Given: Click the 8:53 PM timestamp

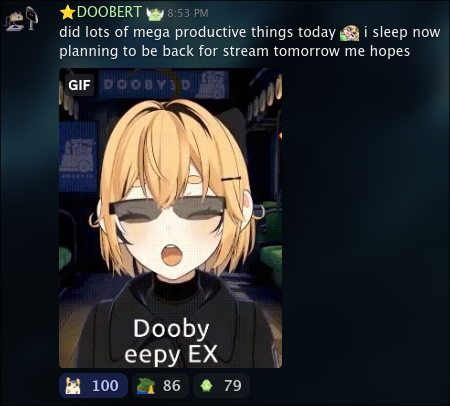Looking at the screenshot, I should pos(188,13).
